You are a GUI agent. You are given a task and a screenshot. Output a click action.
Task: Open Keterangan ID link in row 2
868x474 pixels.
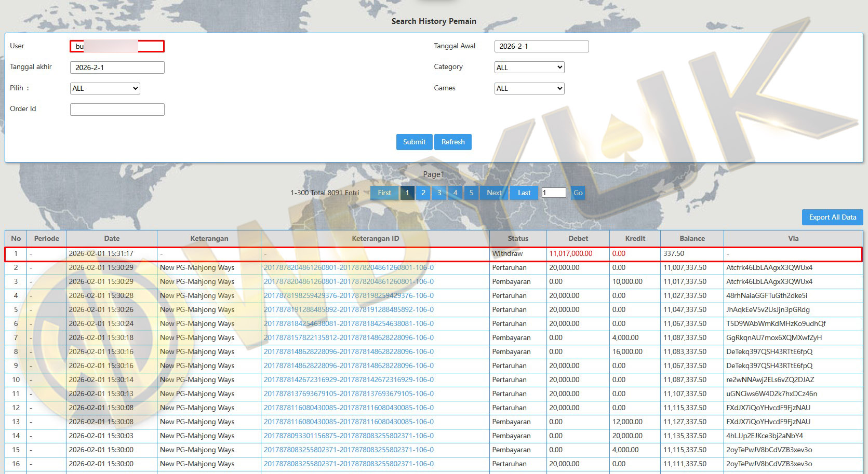coord(349,268)
